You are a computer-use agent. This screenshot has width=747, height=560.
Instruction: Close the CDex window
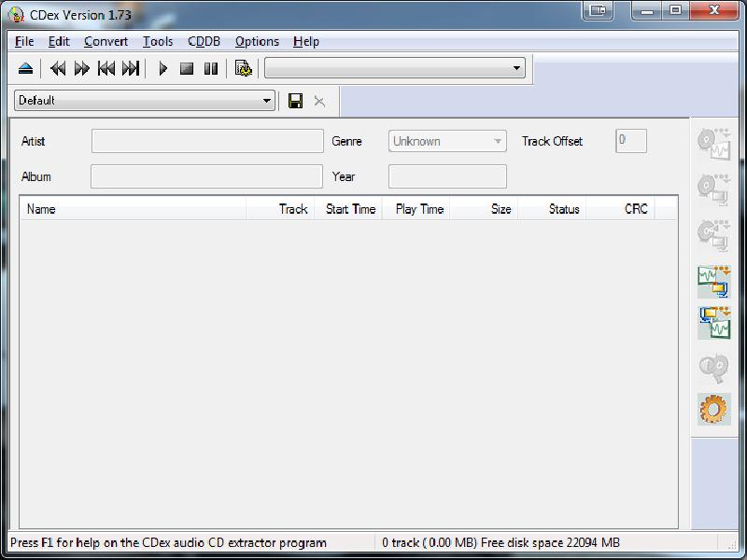pyautogui.click(x=714, y=10)
